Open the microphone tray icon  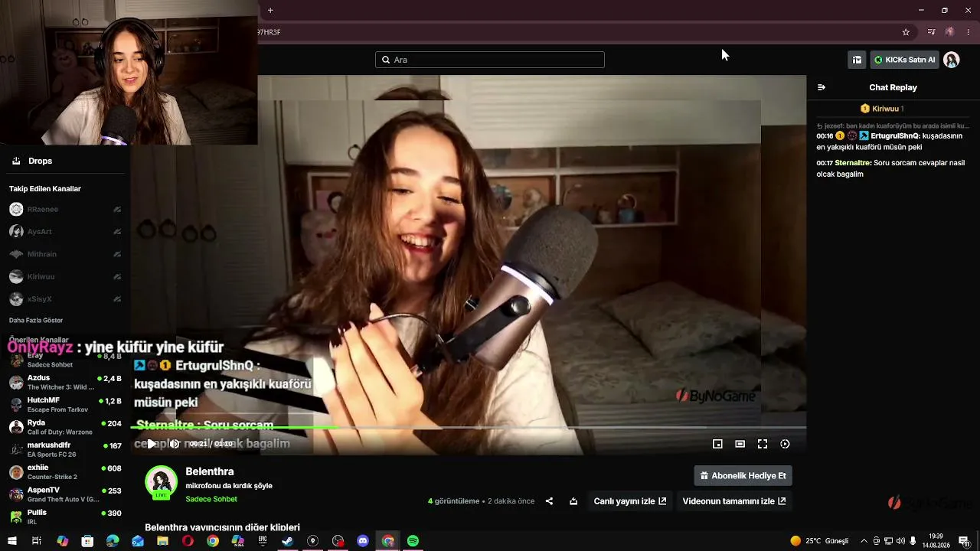[913, 541]
